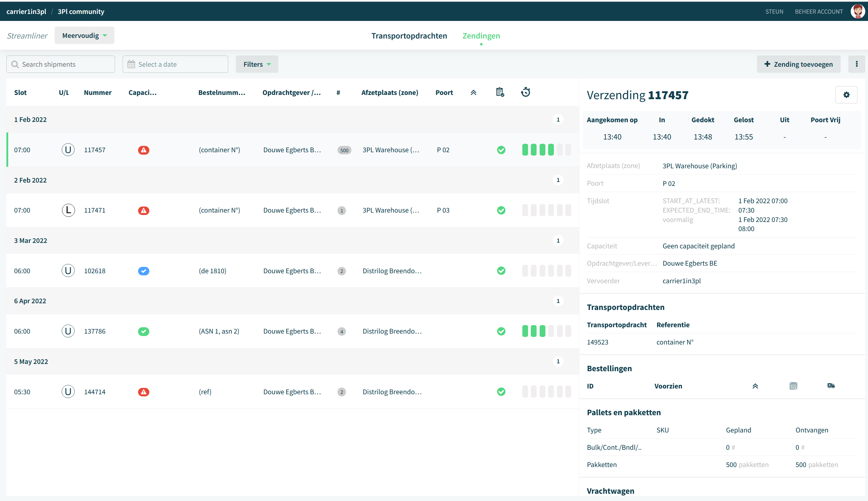Viewport: 868px width, 501px height.
Task: Click Zending toevoegen button
Action: tap(798, 64)
